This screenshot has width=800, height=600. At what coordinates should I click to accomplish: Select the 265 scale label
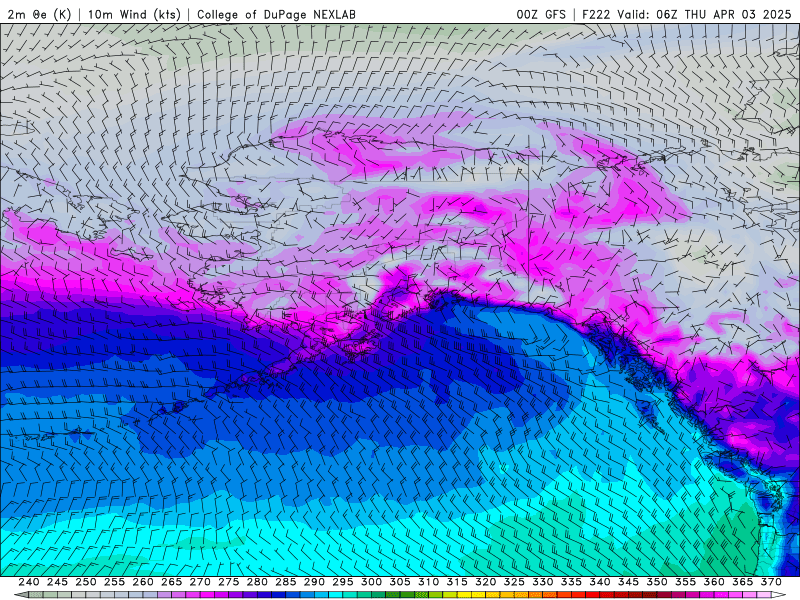coord(171,582)
